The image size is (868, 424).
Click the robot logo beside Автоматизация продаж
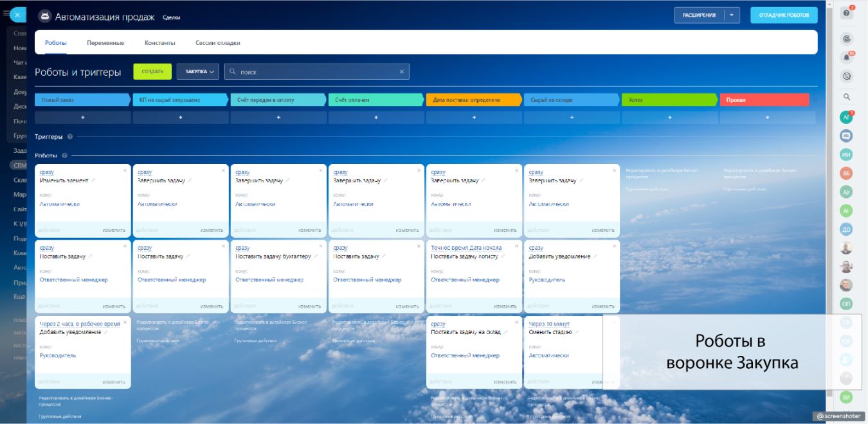point(44,17)
